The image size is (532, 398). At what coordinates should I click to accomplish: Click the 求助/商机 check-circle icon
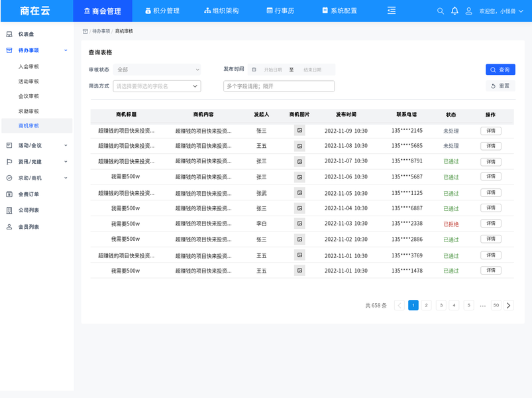(x=9, y=178)
